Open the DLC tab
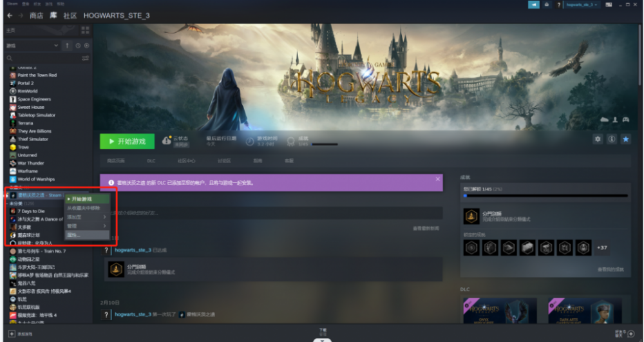 (151, 161)
